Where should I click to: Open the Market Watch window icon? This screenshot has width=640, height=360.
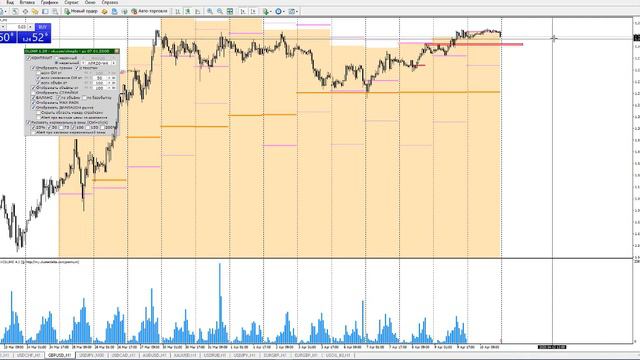click(x=15, y=11)
